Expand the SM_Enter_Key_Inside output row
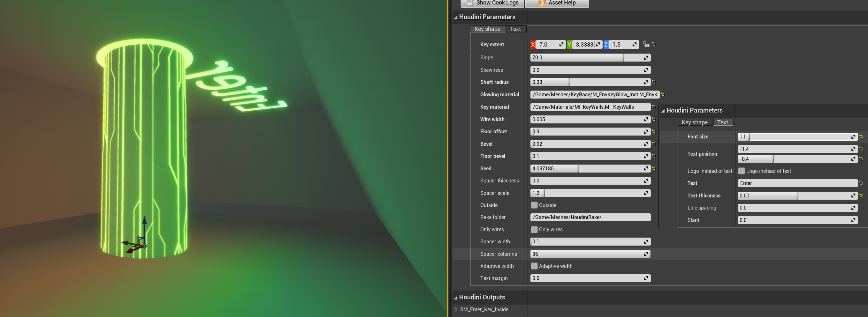Viewport: 868px width, 317px height. pos(456,310)
